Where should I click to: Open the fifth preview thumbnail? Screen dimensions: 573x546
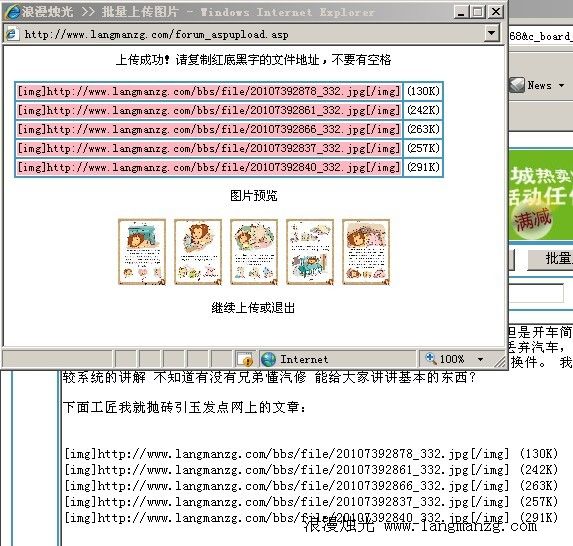(366, 252)
